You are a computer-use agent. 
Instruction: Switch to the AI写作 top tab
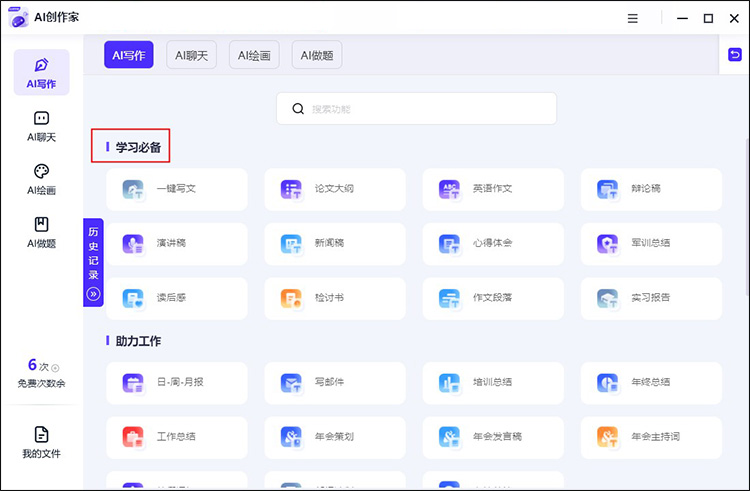point(129,55)
